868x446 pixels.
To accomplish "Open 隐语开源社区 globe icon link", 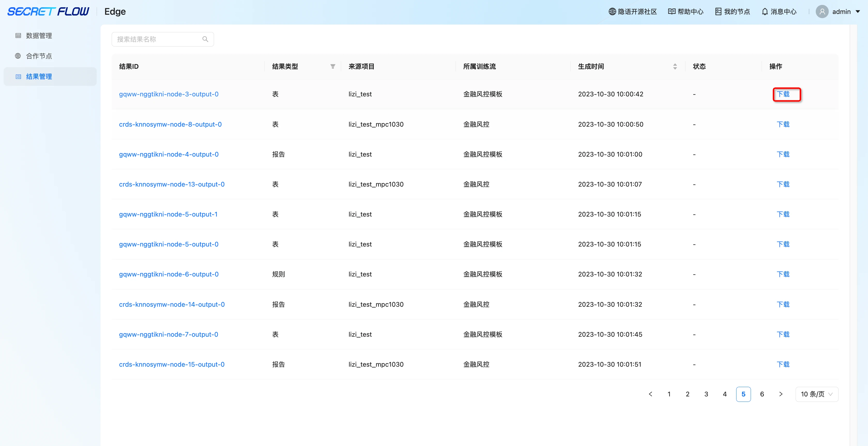I will pyautogui.click(x=633, y=11).
